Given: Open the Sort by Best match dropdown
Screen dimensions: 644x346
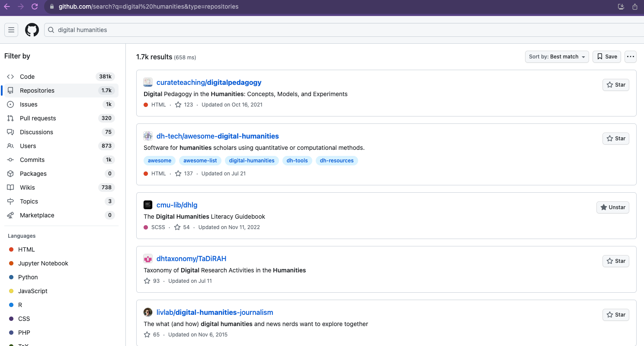Looking at the screenshot, I should (x=557, y=57).
